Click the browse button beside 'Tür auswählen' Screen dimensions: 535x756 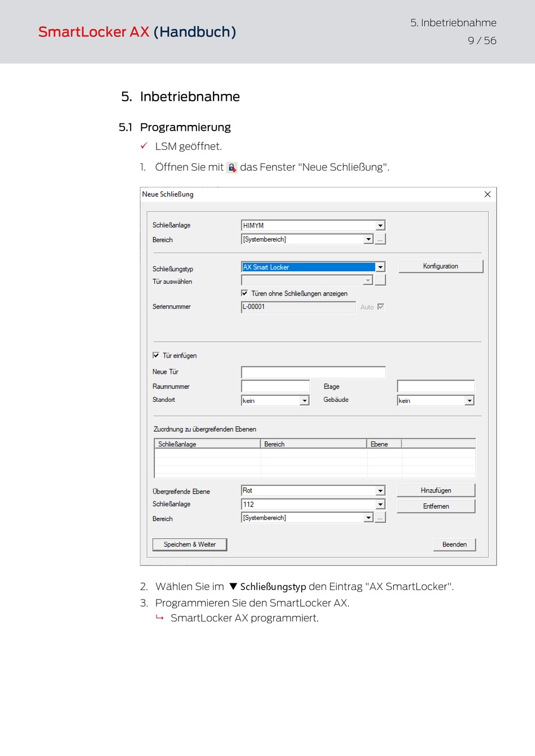click(381, 280)
